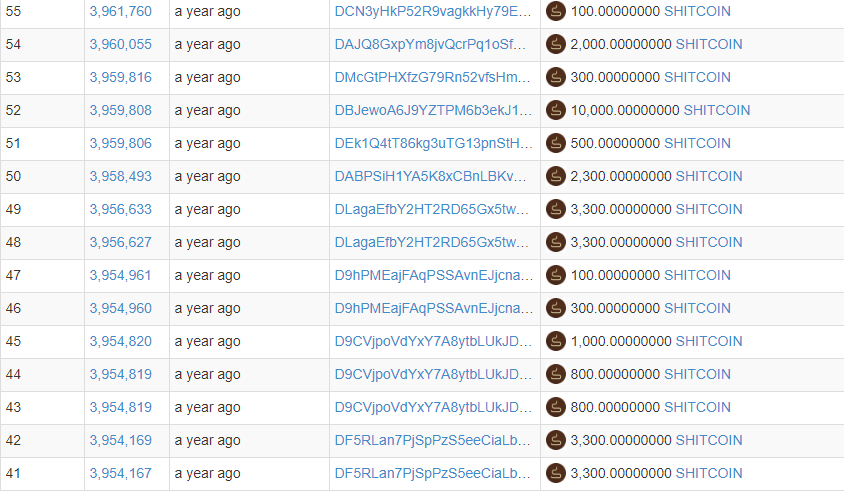Image resolution: width=844 pixels, height=491 pixels.
Task: Select row number 50 cell
Action: click(43, 177)
